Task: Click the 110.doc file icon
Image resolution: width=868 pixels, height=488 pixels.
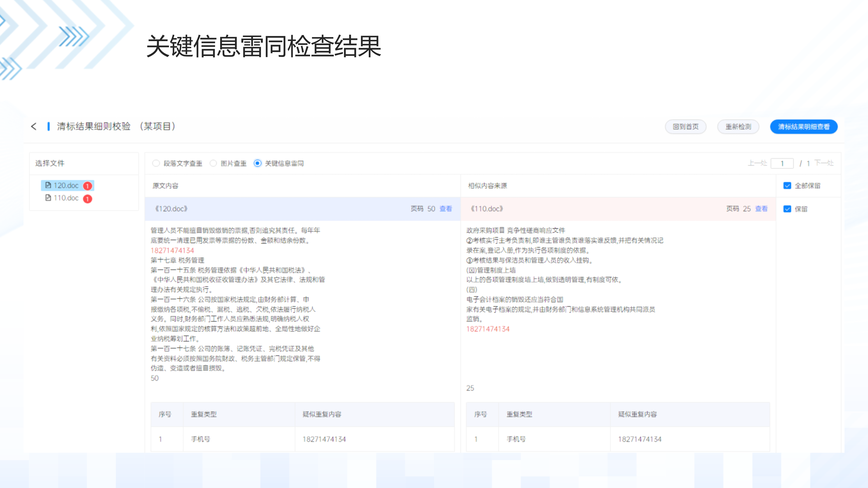Action: pos(48,198)
